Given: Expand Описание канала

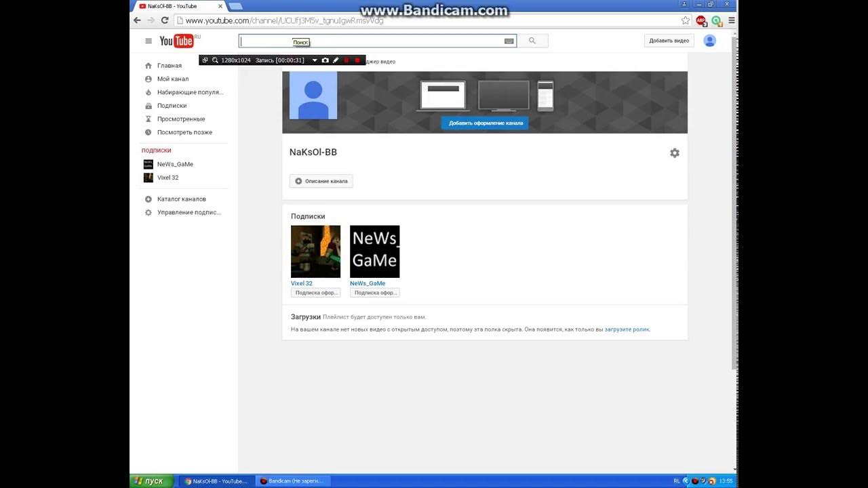Looking at the screenshot, I should coord(321,181).
